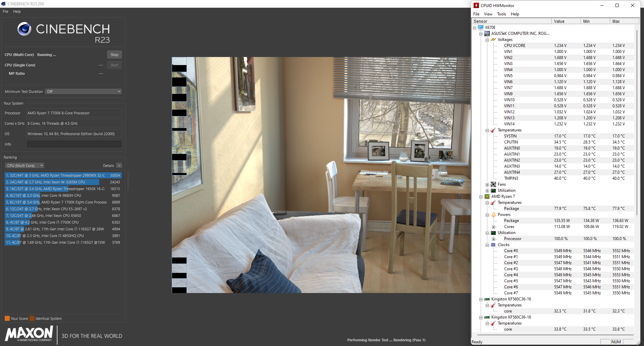Expand the Processor utilization entry
The image size is (644, 346).
tap(493, 239)
